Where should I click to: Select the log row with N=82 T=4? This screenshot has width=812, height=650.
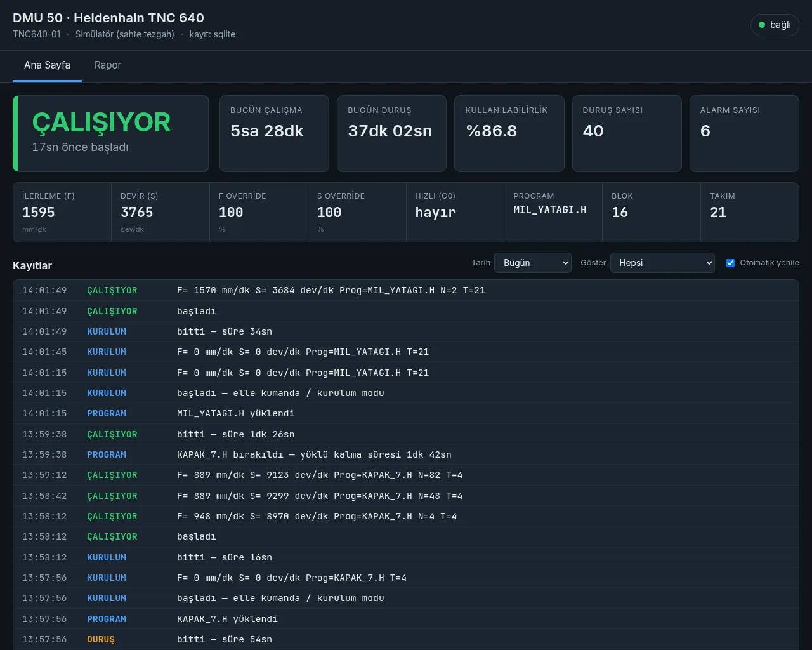[x=406, y=475]
